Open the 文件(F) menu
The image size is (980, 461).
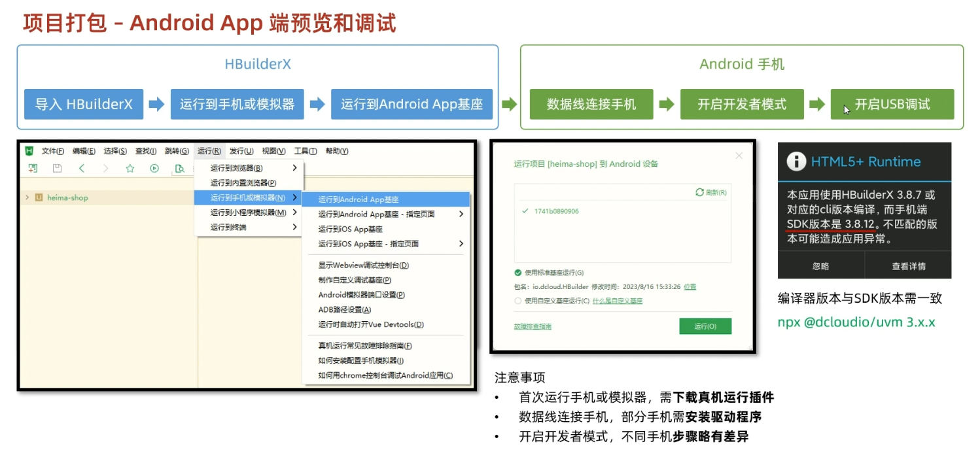tap(53, 151)
